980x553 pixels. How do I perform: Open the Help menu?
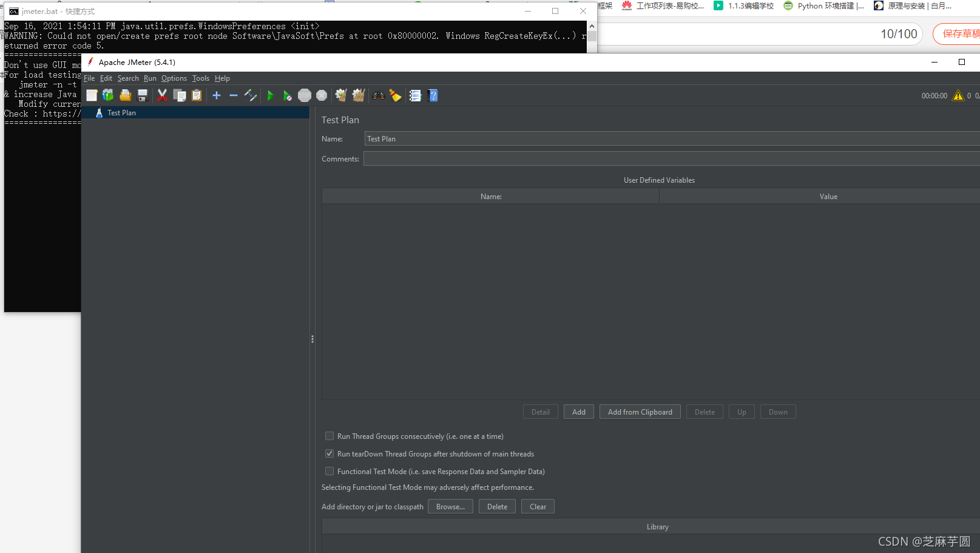[x=222, y=78]
